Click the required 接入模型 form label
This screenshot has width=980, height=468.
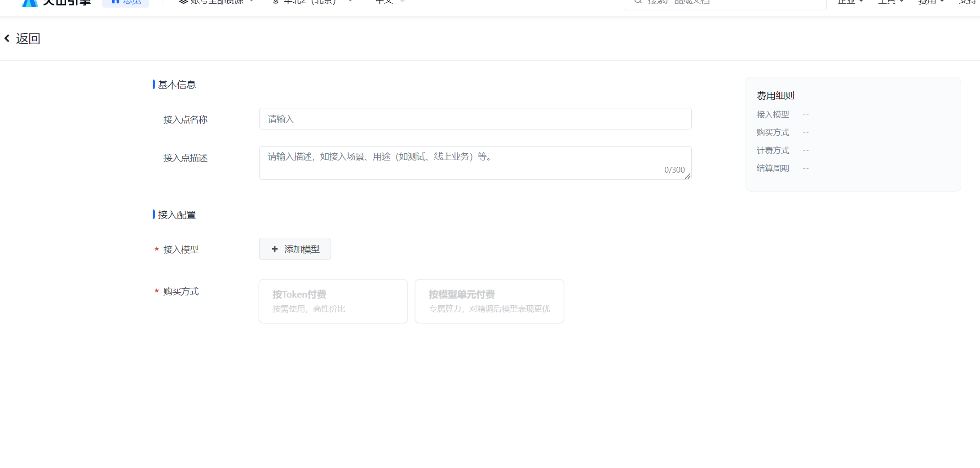point(181,250)
